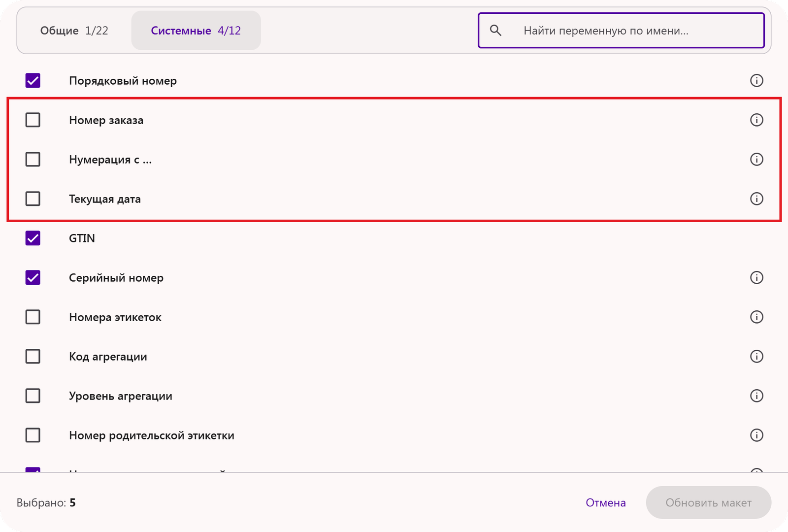Click Обновить макет button
Screen dimensions: 788x532
tap(709, 502)
